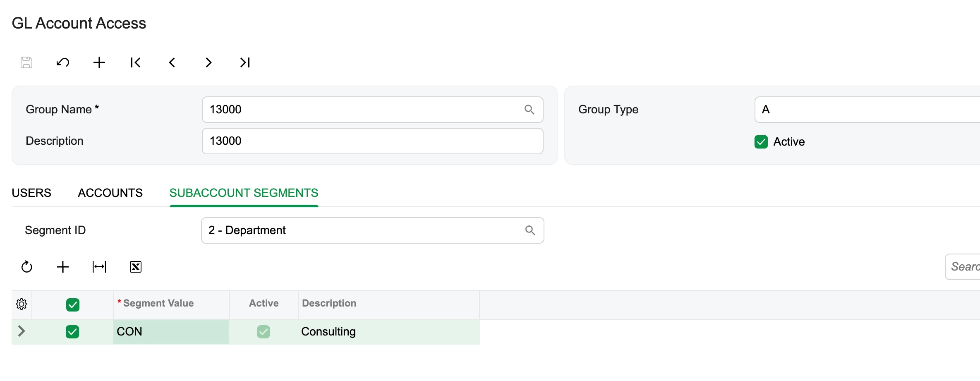Screen dimensions: 980x381
Task: Expand the CON row with the chevron
Action: tap(22, 331)
